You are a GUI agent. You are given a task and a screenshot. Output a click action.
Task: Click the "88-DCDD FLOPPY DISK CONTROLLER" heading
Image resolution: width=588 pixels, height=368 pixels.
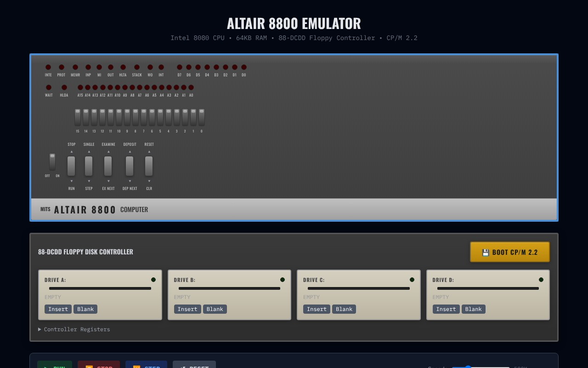point(85,252)
